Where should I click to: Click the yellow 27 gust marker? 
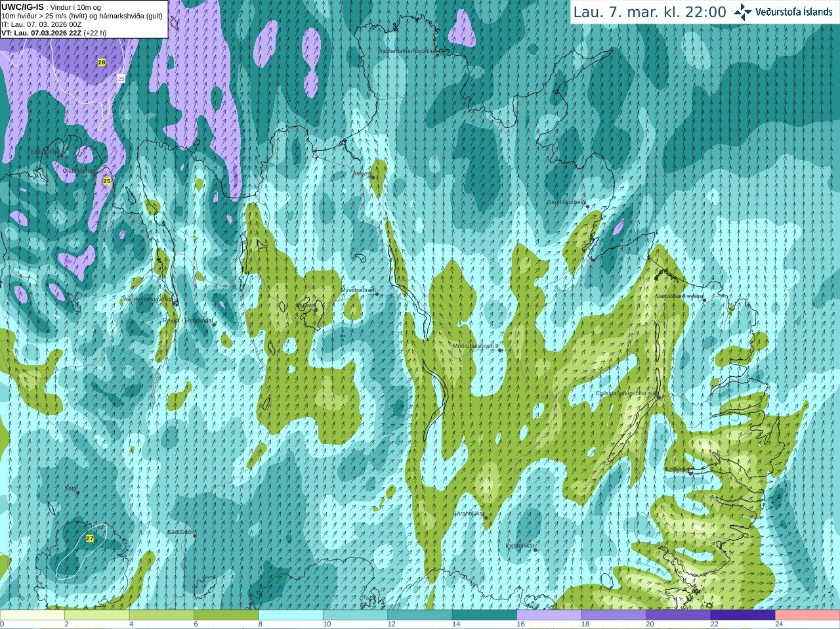[90, 538]
